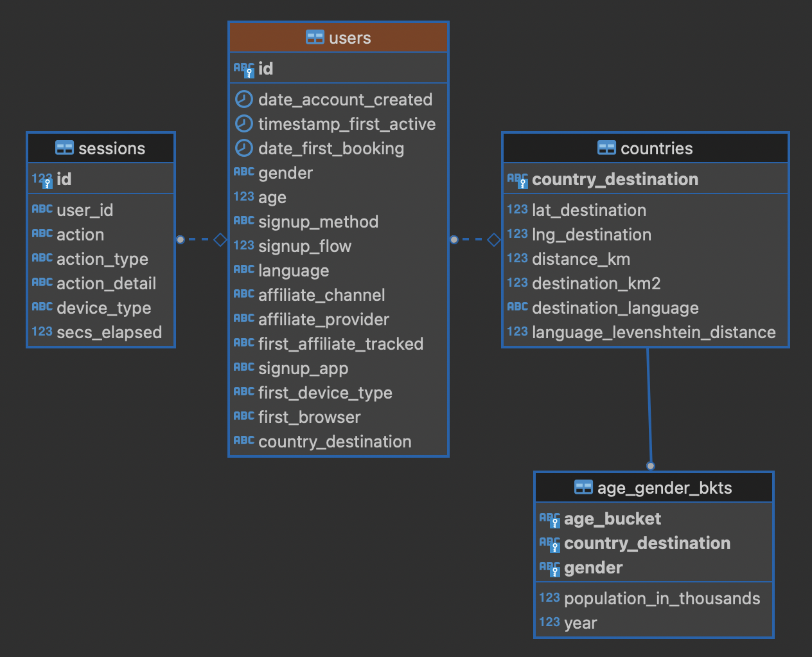Click the diamond connector between sessions and users
The width and height of the screenshot is (812, 657).
pos(220,240)
